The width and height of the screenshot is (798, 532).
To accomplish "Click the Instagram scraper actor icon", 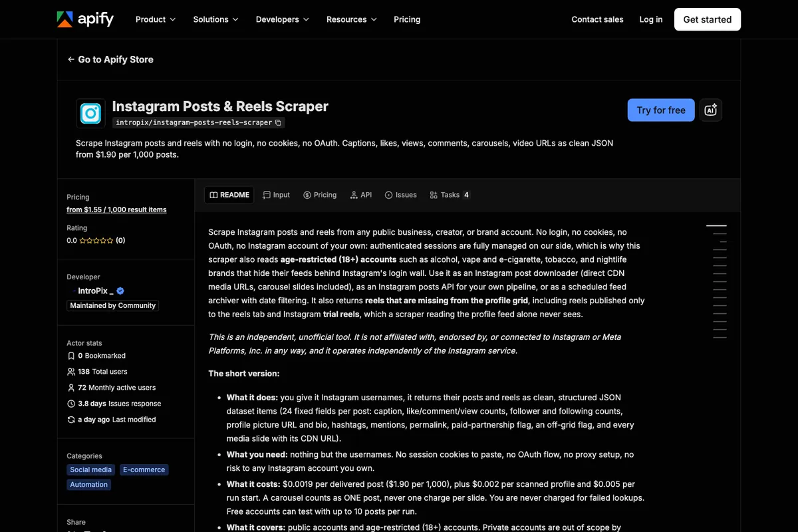I will [x=90, y=113].
